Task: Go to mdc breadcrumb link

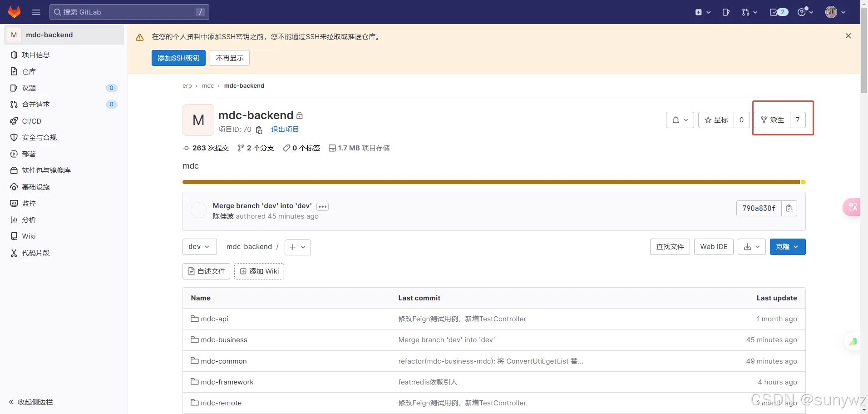Action: 208,86
